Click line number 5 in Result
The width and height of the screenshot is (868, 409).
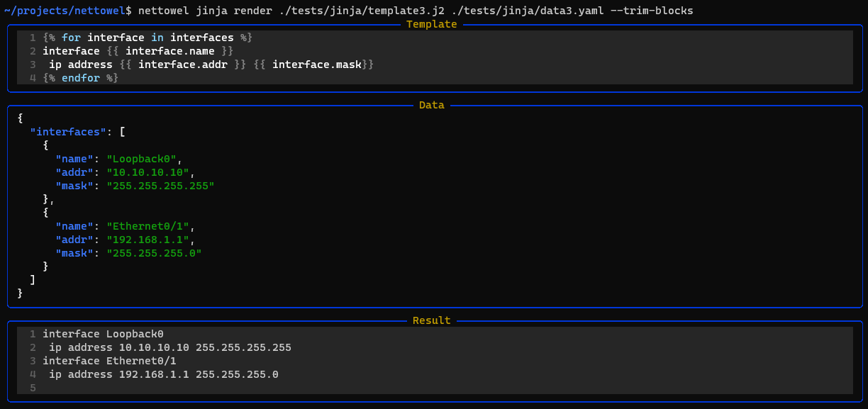click(x=33, y=388)
